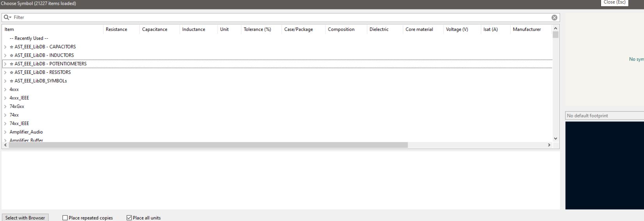
Task: Expand the 74xGxx library node
Action: 5,106
